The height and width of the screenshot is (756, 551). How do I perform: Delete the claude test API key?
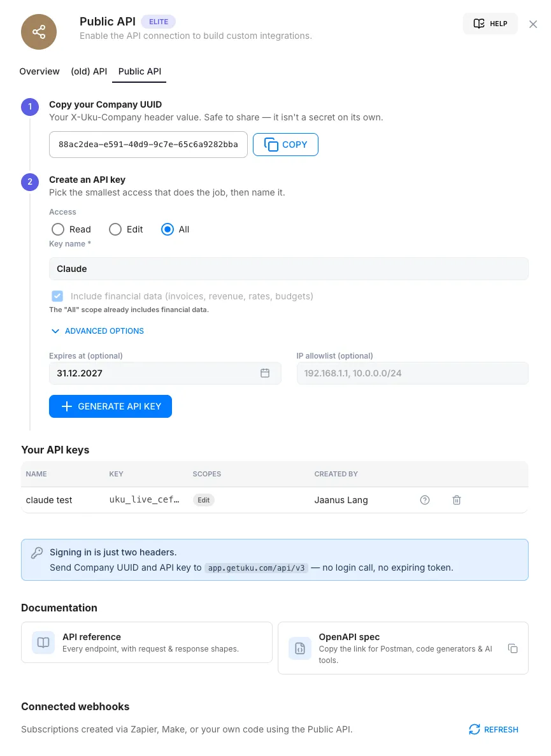(457, 500)
